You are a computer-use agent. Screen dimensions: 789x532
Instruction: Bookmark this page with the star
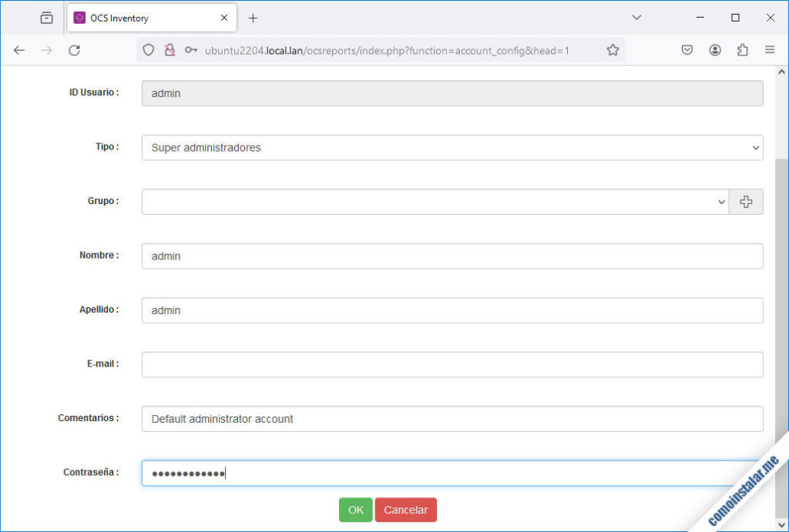(613, 50)
